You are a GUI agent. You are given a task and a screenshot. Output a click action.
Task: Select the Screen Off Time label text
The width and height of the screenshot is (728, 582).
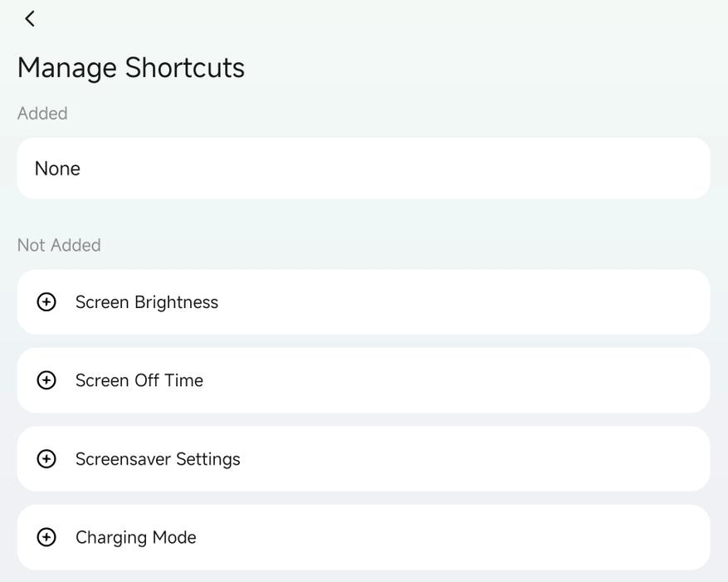click(x=139, y=380)
